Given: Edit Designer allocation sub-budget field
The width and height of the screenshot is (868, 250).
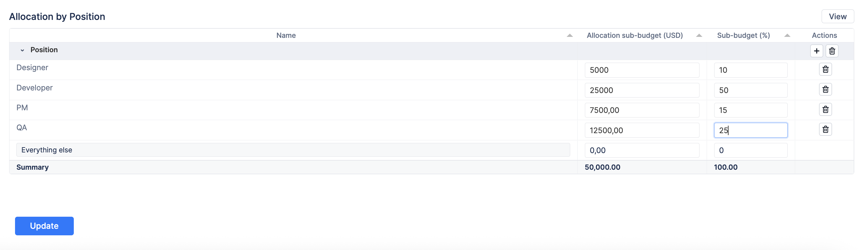Looking at the screenshot, I should click(x=642, y=70).
